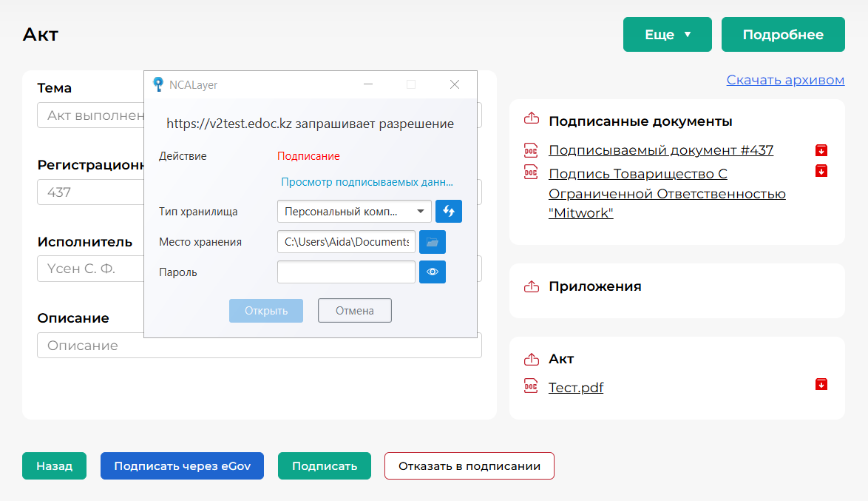The image size is (868, 501).
Task: Open the Тест.pdf file link
Action: point(576,388)
